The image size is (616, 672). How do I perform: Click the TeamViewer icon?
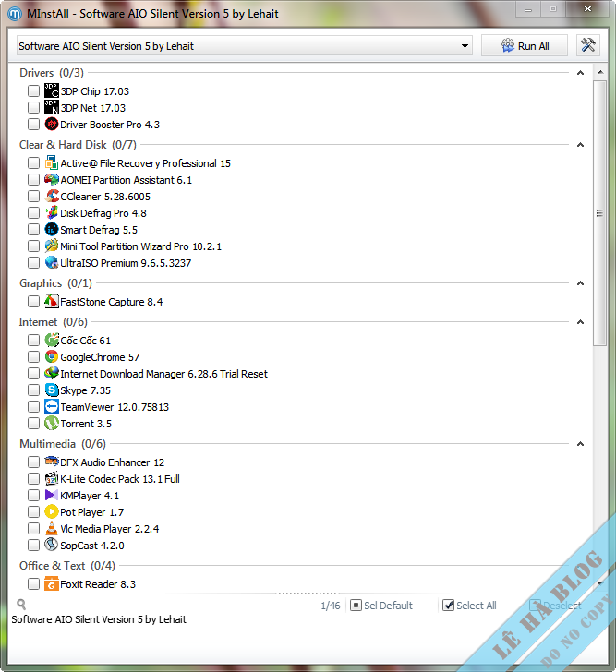(x=52, y=407)
